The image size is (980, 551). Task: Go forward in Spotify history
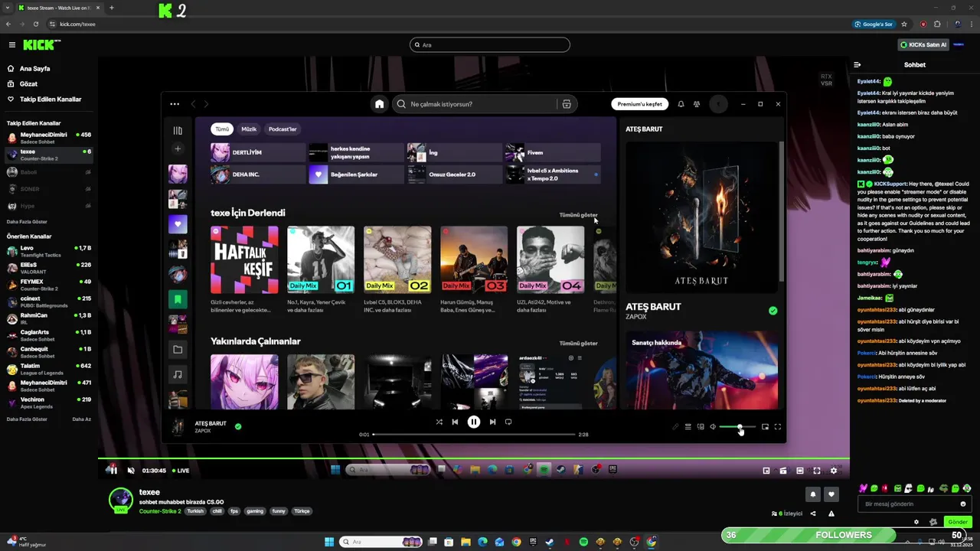(x=206, y=104)
